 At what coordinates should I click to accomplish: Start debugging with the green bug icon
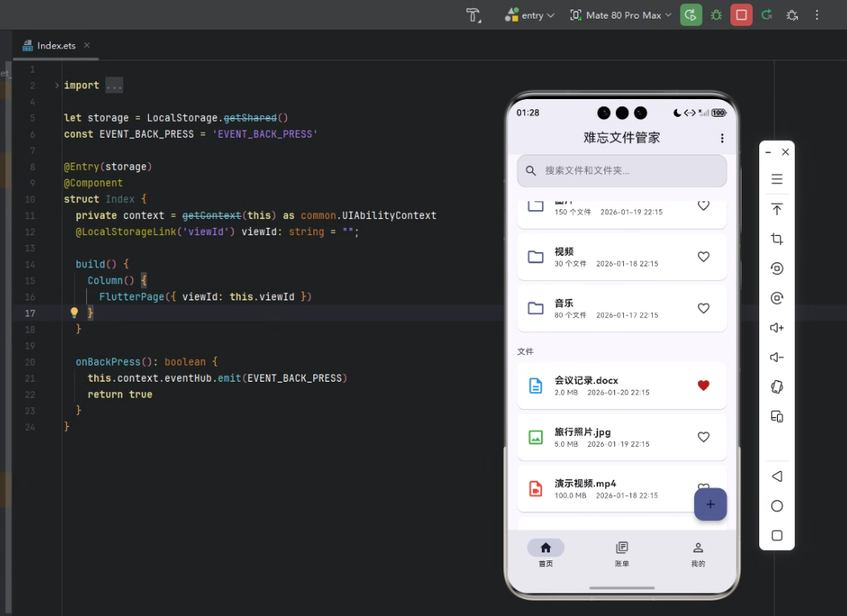pyautogui.click(x=717, y=15)
